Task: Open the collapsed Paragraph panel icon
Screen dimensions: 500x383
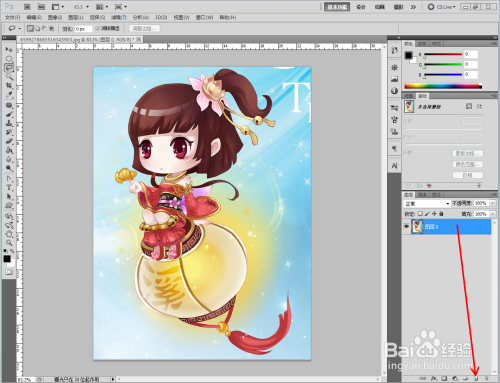Action: click(x=394, y=149)
